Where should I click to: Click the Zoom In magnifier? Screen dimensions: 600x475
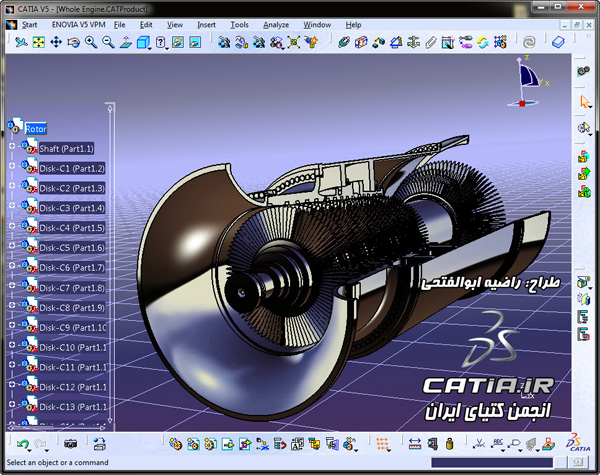[x=91, y=42]
